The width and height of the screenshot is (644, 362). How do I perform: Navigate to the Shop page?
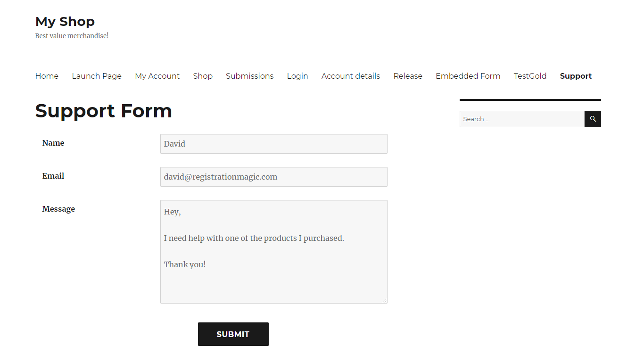[x=203, y=76]
